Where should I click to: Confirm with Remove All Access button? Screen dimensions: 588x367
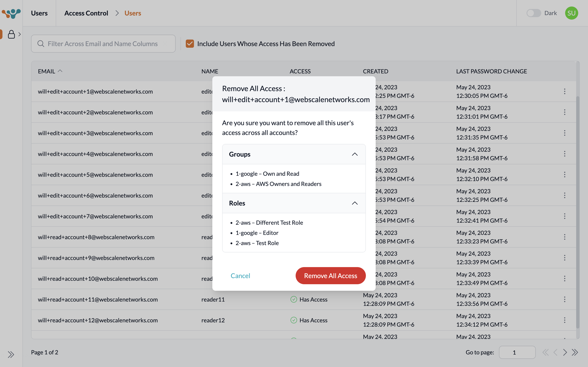(x=331, y=276)
